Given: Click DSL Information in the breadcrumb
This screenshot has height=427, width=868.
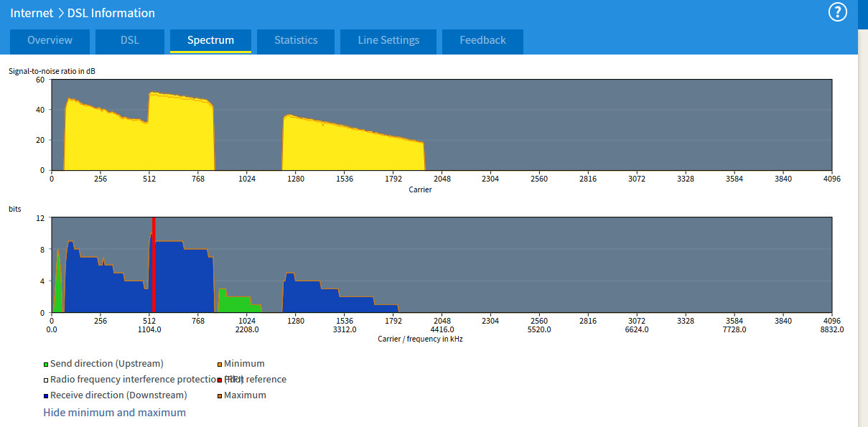Looking at the screenshot, I should [111, 13].
